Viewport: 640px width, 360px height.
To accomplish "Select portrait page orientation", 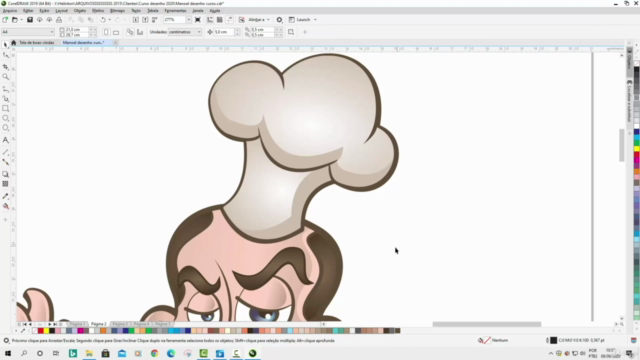I will pyautogui.click(x=106, y=32).
